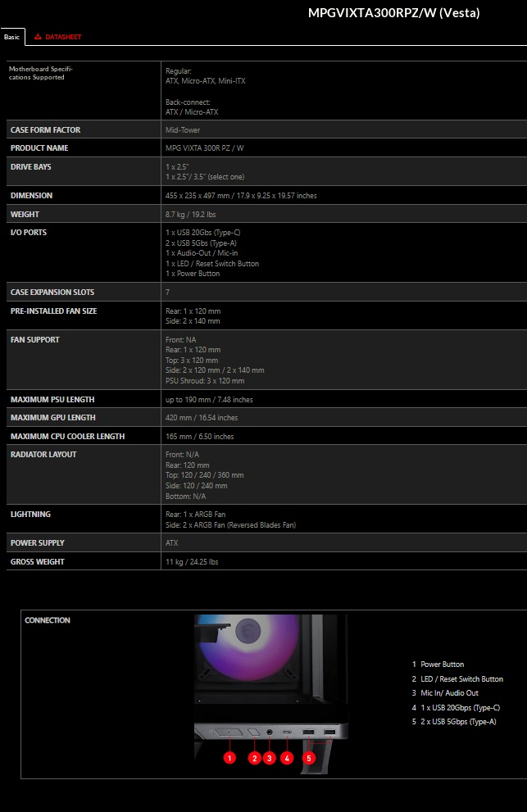Click '11 kg / 24.25 lbs' gross weight value
The width and height of the screenshot is (527, 812).
tap(192, 562)
